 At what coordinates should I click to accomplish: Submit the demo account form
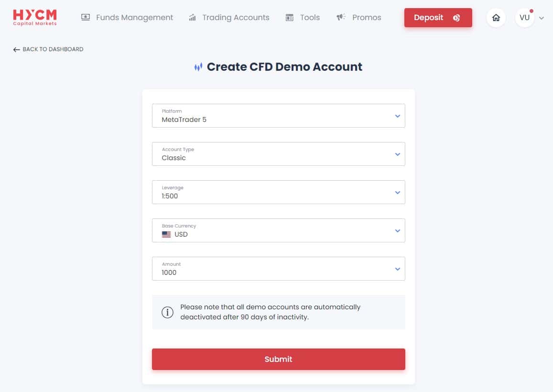278,359
